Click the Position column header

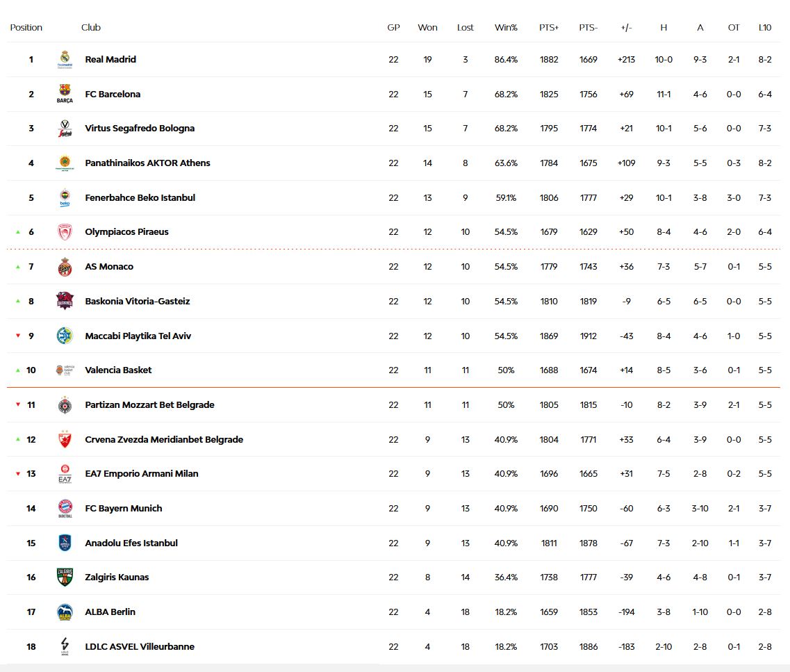[x=26, y=28]
